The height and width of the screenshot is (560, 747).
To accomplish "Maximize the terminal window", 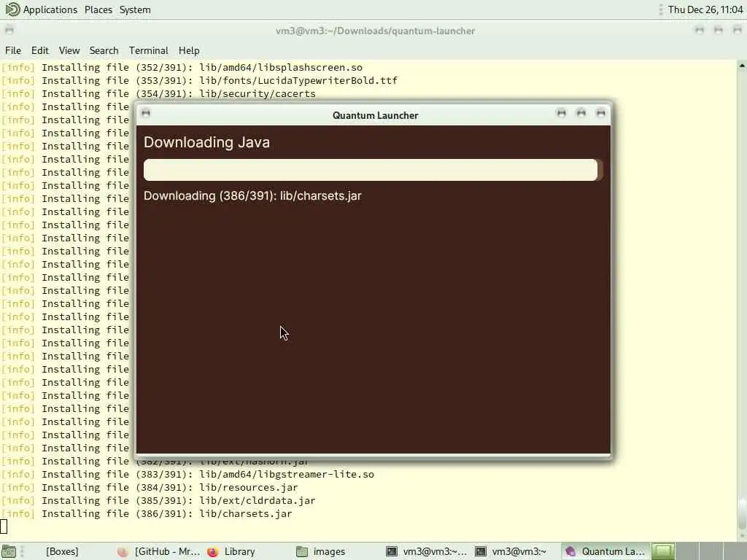I will [x=719, y=31].
